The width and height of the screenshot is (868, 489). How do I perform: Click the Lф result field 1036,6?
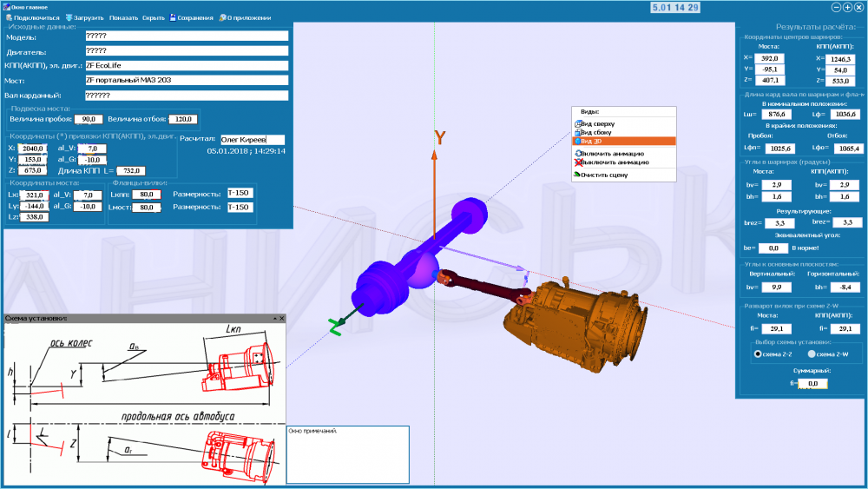[x=845, y=114]
